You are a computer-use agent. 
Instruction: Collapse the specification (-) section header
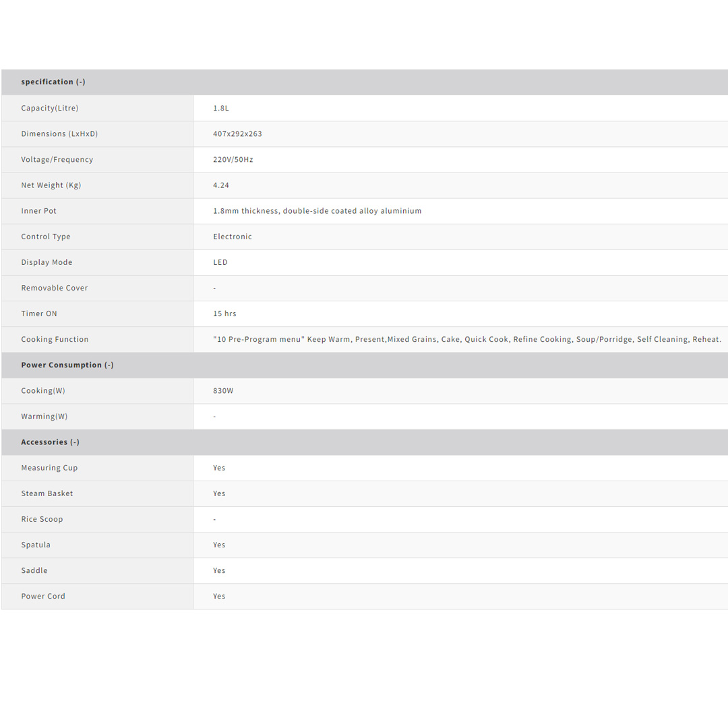pos(53,82)
